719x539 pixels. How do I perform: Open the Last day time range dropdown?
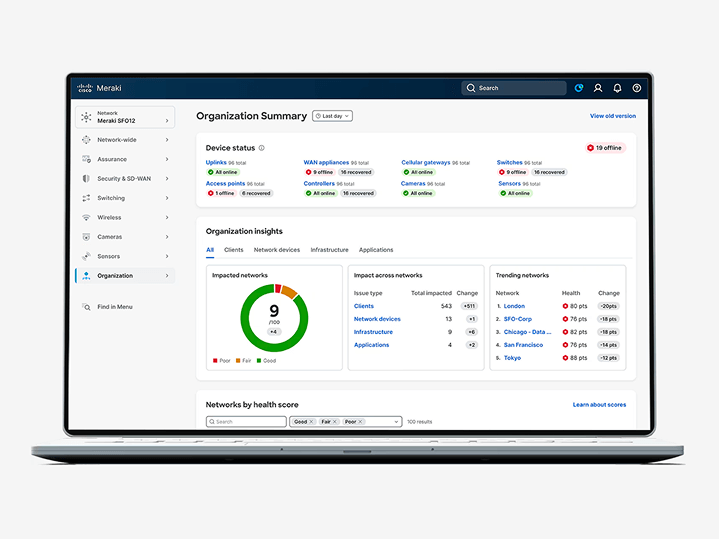pyautogui.click(x=332, y=116)
